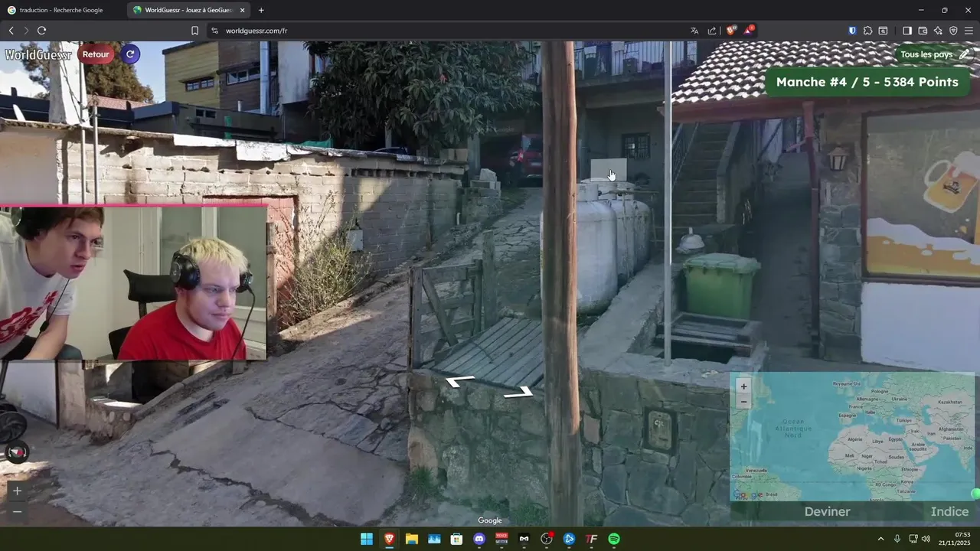Switch to the 'traduction - Recherche Google' tab
The width and height of the screenshot is (980, 551).
click(x=61, y=10)
